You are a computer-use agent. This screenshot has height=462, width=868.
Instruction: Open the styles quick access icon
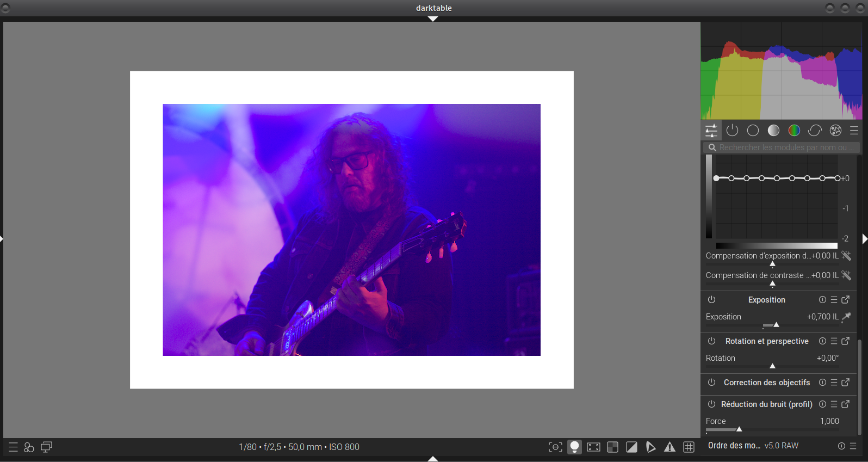pos(29,447)
